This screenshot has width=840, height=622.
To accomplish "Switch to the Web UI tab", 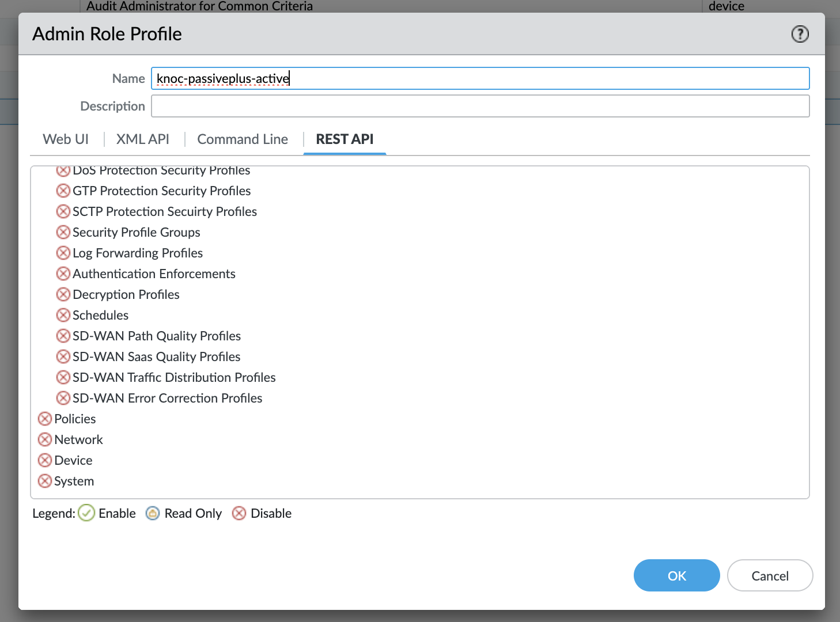I will tap(66, 139).
